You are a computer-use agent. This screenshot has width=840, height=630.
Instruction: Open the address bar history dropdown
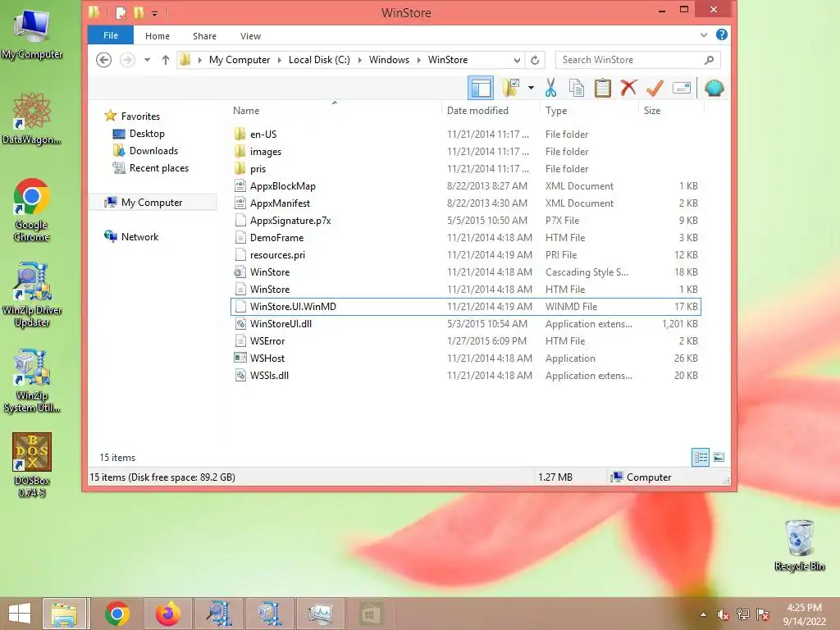517,60
